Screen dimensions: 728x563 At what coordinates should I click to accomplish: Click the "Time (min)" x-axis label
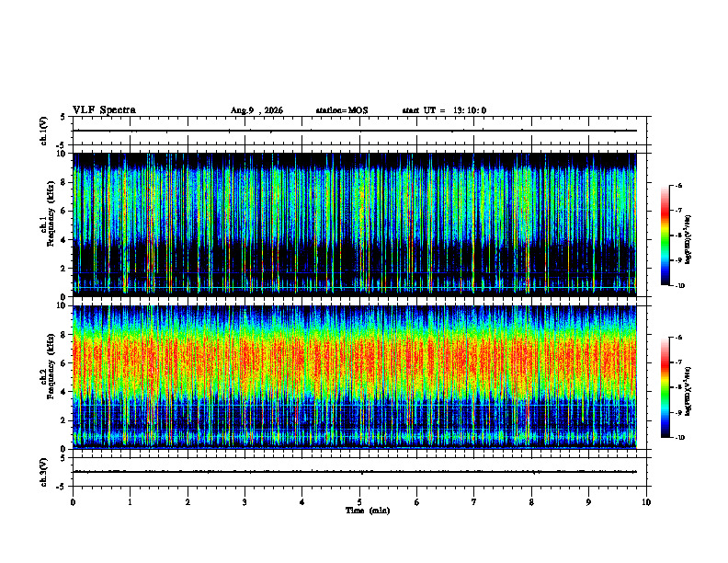(368, 511)
